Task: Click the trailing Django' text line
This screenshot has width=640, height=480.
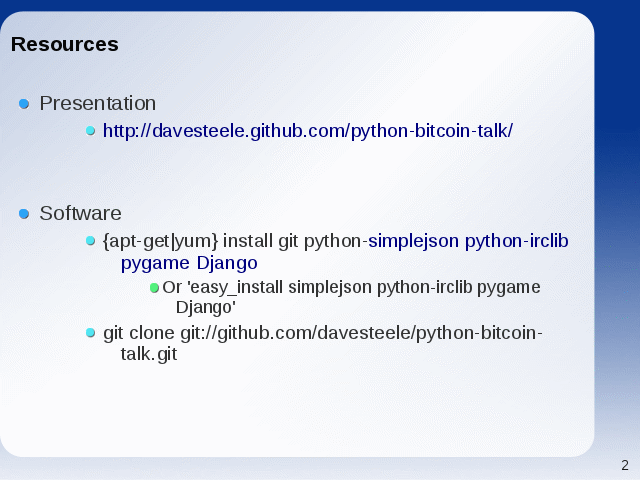Action: [206, 307]
